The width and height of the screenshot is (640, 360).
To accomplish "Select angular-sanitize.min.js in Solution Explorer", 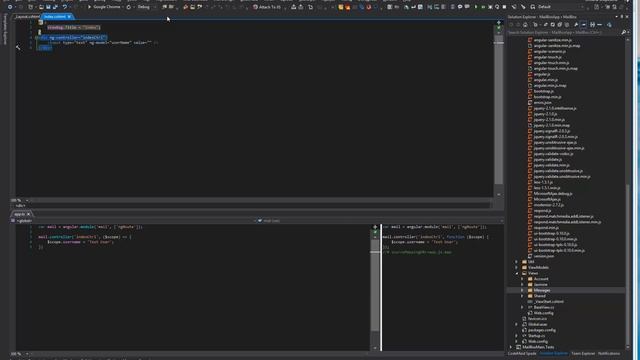I will [x=552, y=40].
